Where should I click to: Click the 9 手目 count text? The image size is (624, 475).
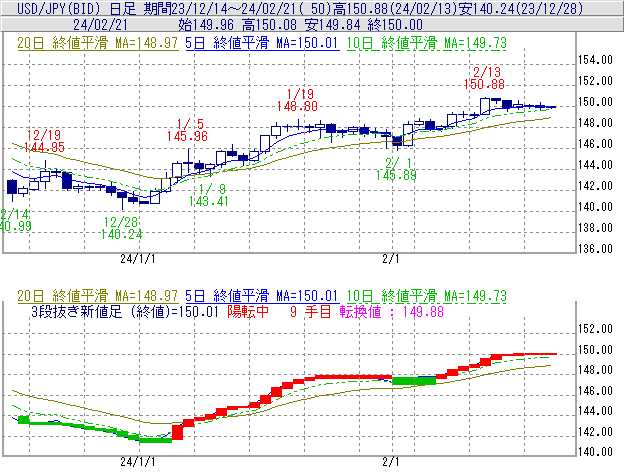click(310, 311)
